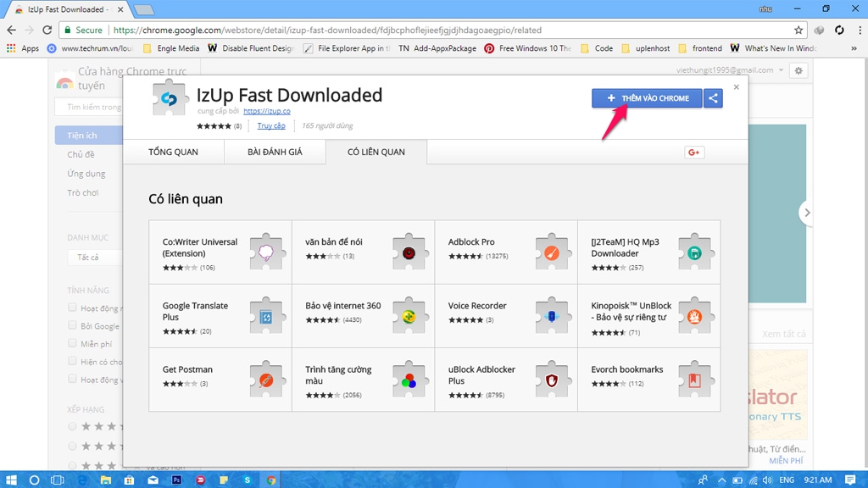Click the HQ Mp3 Downloader icon
868x488 pixels.
click(695, 252)
